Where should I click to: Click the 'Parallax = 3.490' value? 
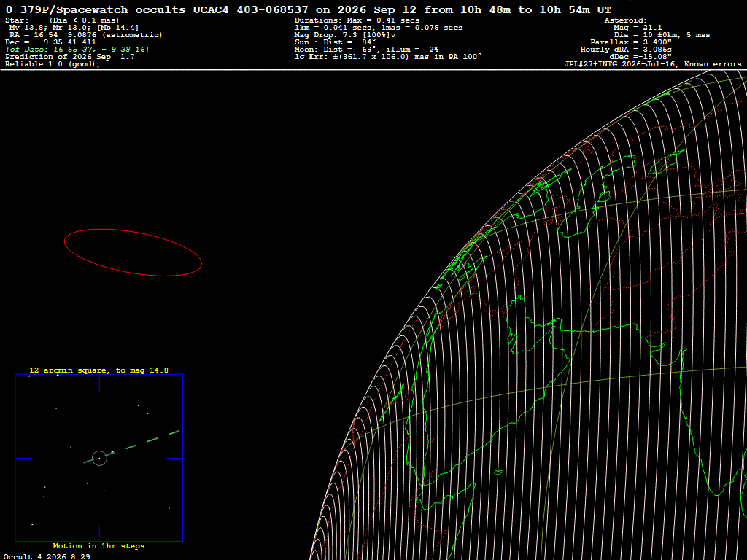[631, 42]
